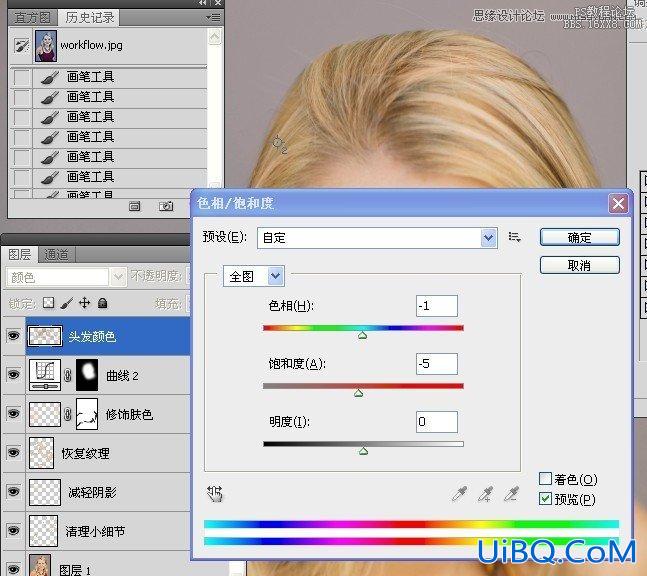The height and width of the screenshot is (576, 647).
Task: Select the 清理小细节 layer
Action: pyautogui.click(x=108, y=531)
